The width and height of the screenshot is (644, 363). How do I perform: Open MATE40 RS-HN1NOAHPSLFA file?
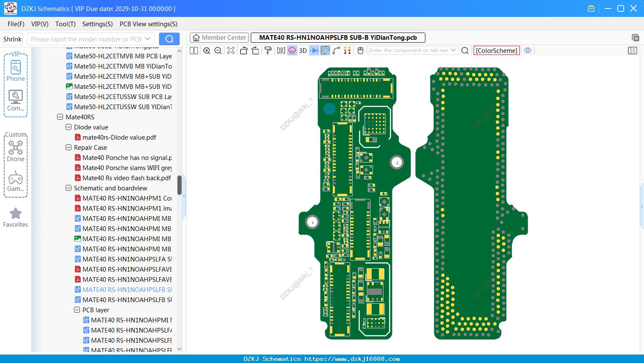tap(123, 259)
